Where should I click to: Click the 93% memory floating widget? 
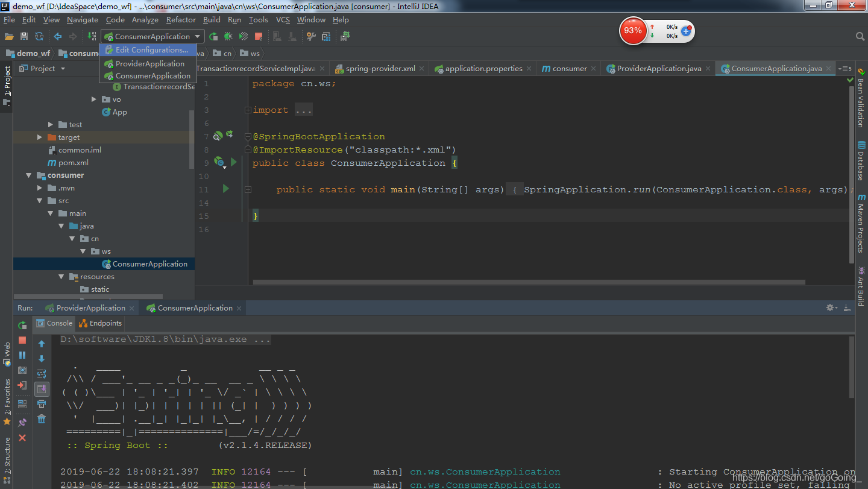[633, 30]
